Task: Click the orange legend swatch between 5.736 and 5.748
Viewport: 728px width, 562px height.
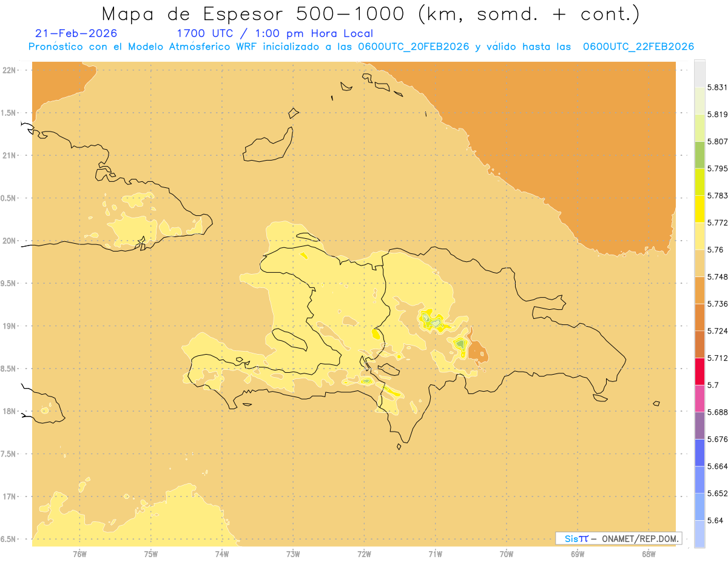Action: (x=699, y=290)
